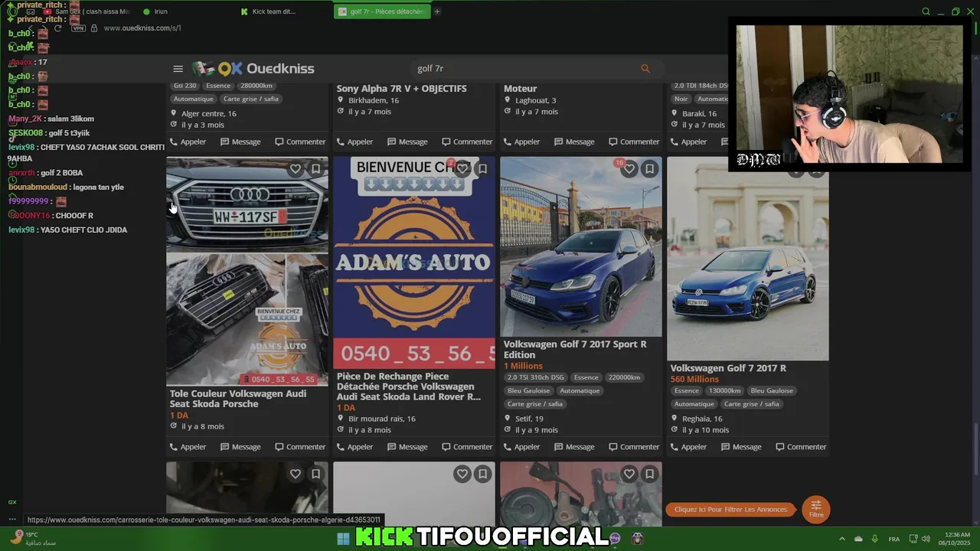Click the '1 Millions' price
980x551 pixels.
[523, 367]
